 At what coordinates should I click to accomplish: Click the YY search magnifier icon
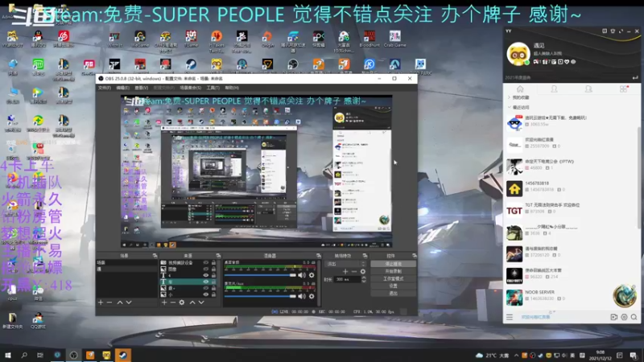point(634,317)
